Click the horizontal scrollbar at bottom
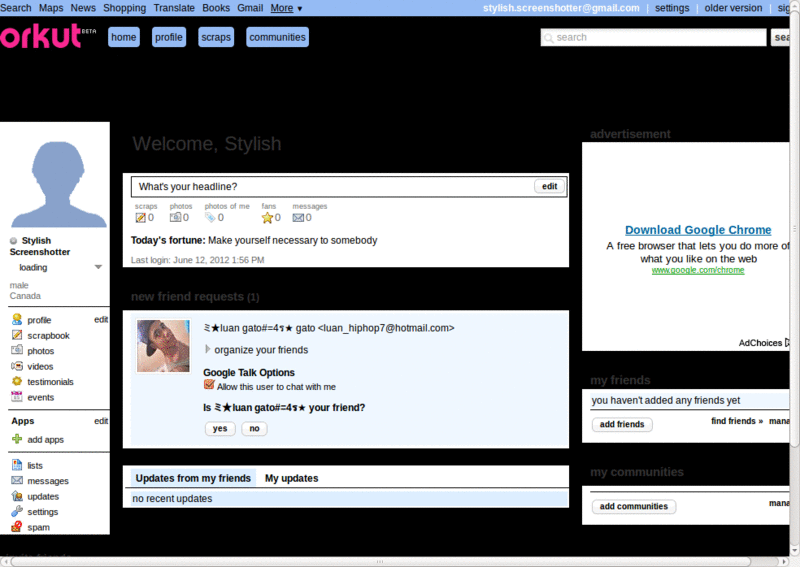This screenshot has width=800, height=567. (380, 561)
